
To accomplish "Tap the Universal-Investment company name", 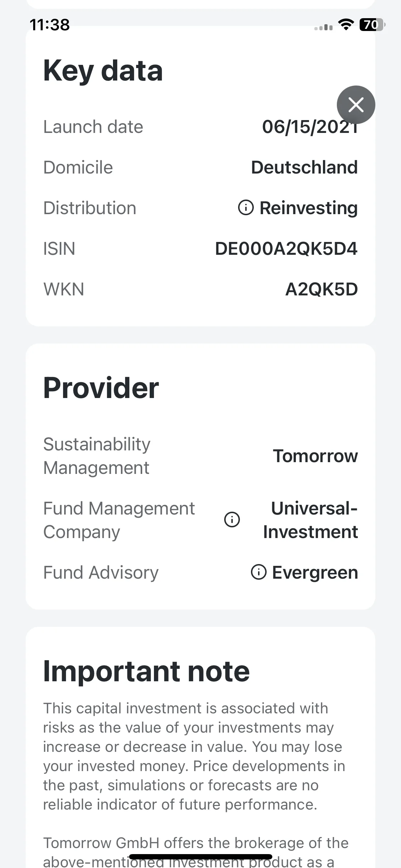I will pos(310,520).
